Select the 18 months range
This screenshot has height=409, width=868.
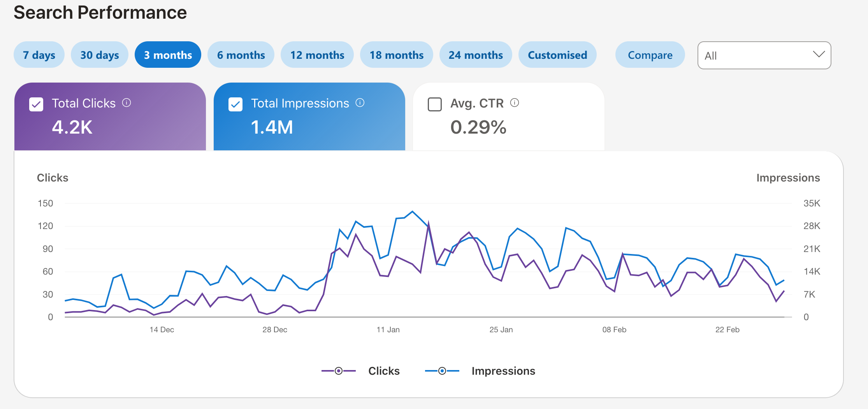[x=396, y=55]
